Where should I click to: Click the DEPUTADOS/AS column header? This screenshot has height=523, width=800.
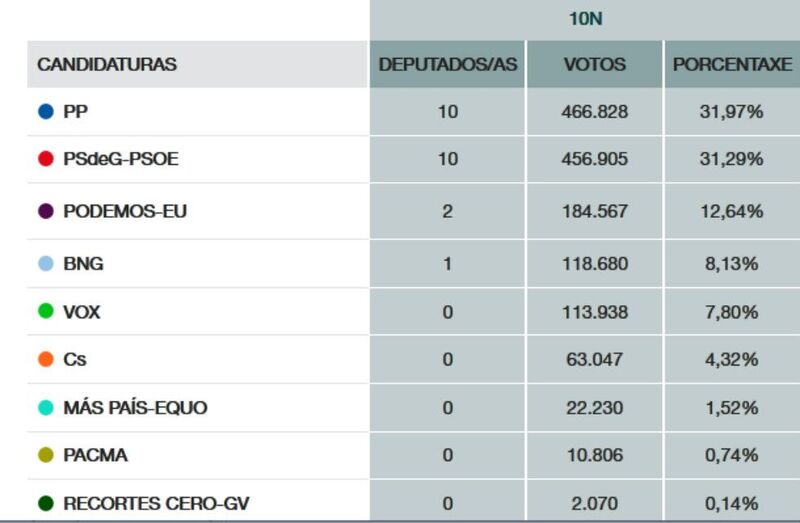[x=448, y=65]
